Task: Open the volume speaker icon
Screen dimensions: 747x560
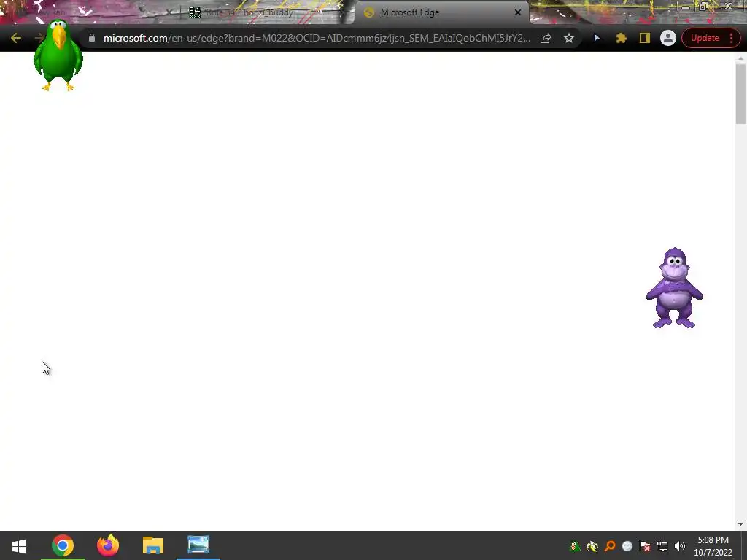Action: (x=680, y=546)
